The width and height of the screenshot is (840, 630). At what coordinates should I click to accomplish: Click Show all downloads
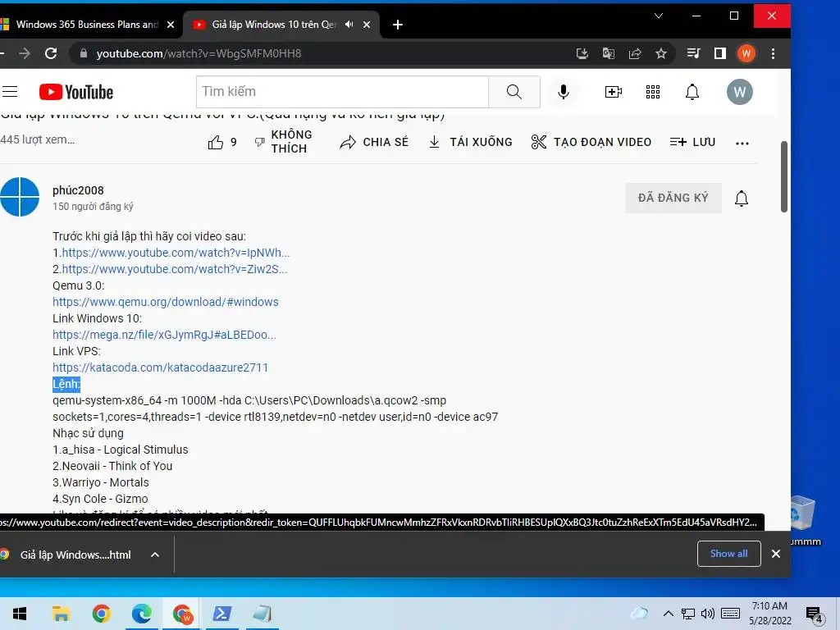(x=728, y=554)
